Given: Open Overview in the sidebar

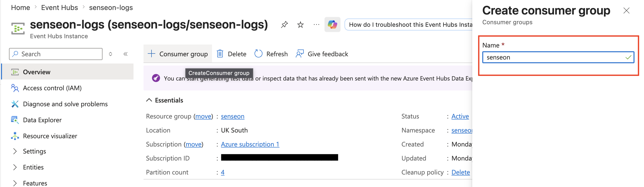Looking at the screenshot, I should [x=67, y=72].
